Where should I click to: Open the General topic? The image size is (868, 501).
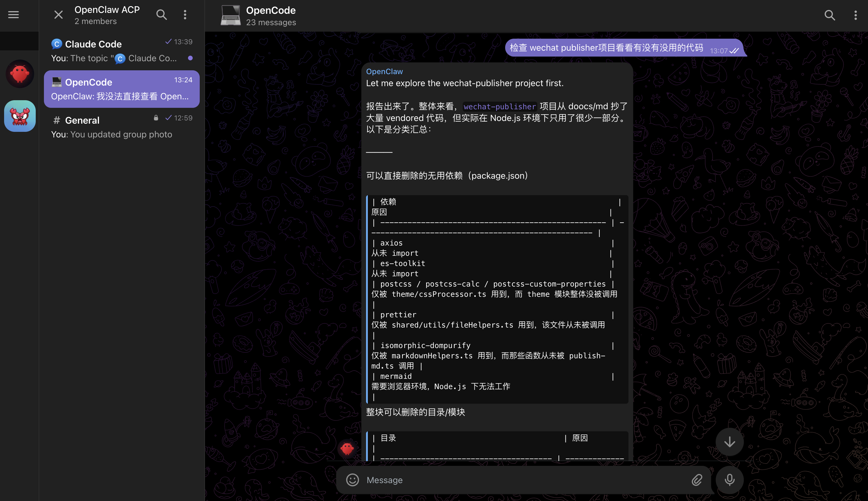pos(122,127)
